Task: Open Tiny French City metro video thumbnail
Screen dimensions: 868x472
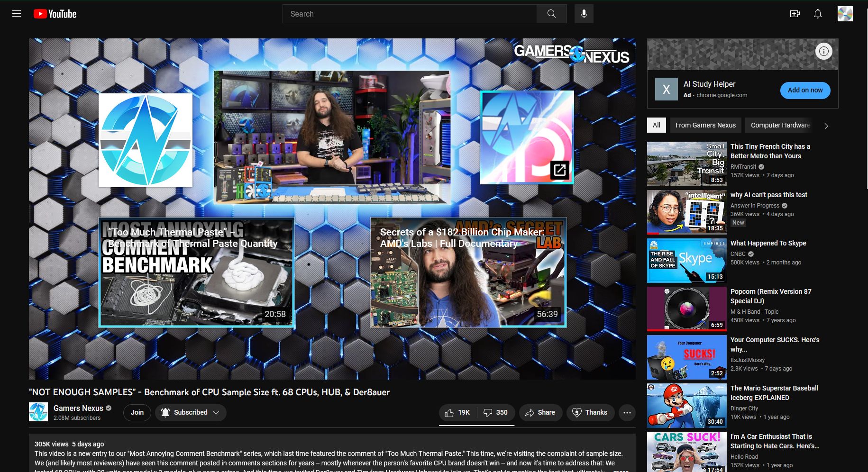Action: click(686, 164)
